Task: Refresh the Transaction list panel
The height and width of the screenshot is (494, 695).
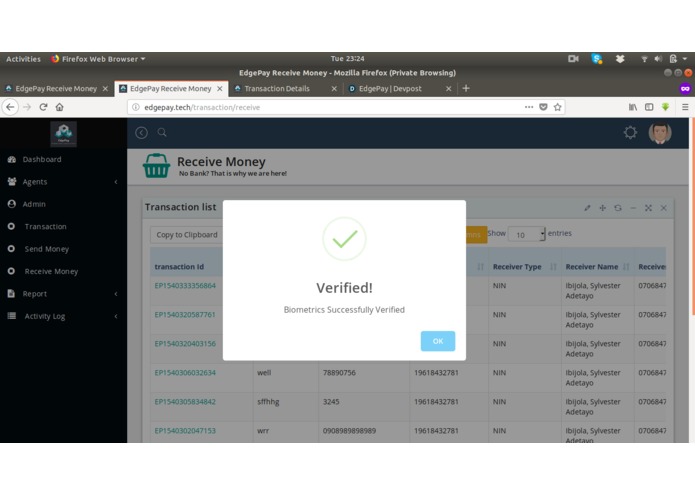Action: click(618, 208)
